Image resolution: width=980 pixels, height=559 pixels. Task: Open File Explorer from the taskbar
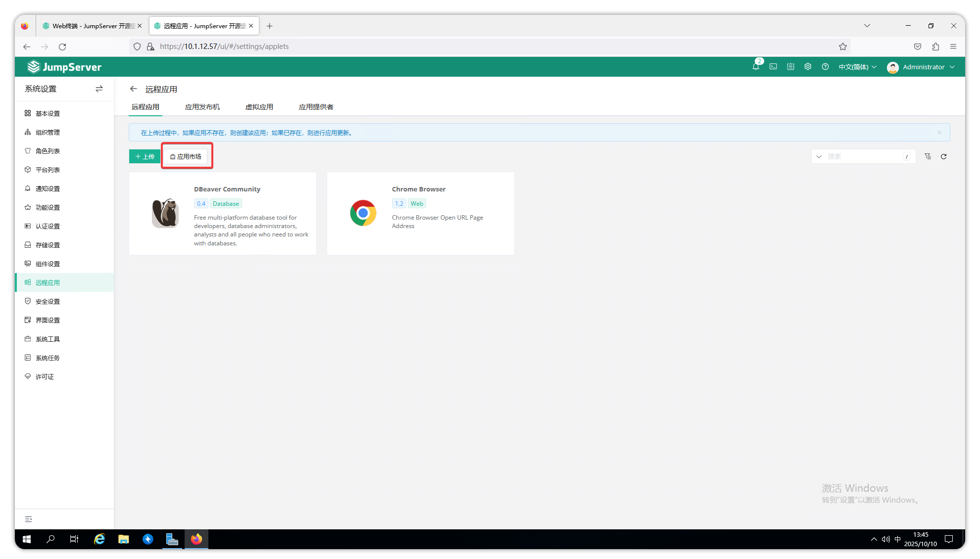(123, 539)
